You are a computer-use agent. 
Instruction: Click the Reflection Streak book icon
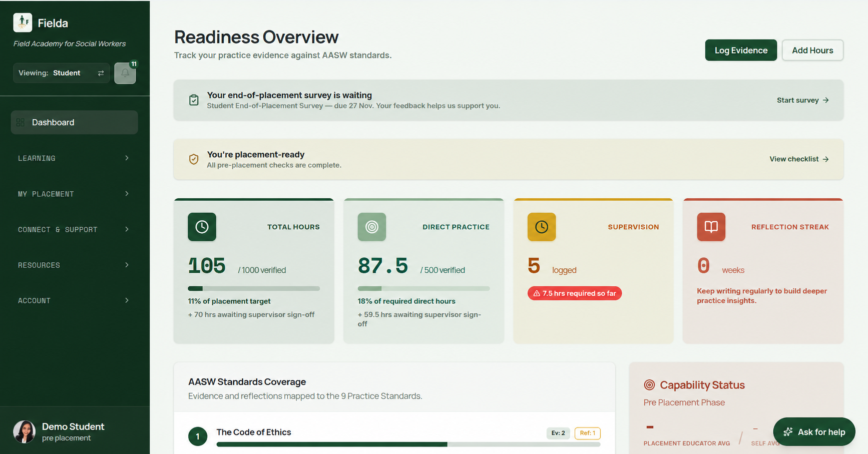click(711, 227)
